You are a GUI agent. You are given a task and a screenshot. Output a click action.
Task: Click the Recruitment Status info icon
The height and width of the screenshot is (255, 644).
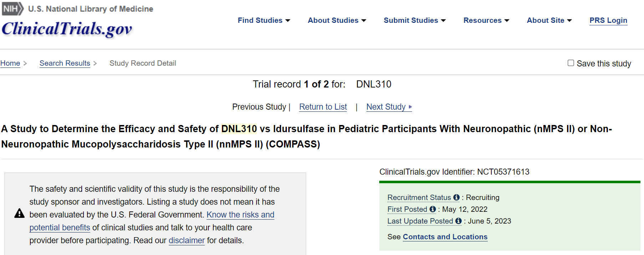click(456, 197)
